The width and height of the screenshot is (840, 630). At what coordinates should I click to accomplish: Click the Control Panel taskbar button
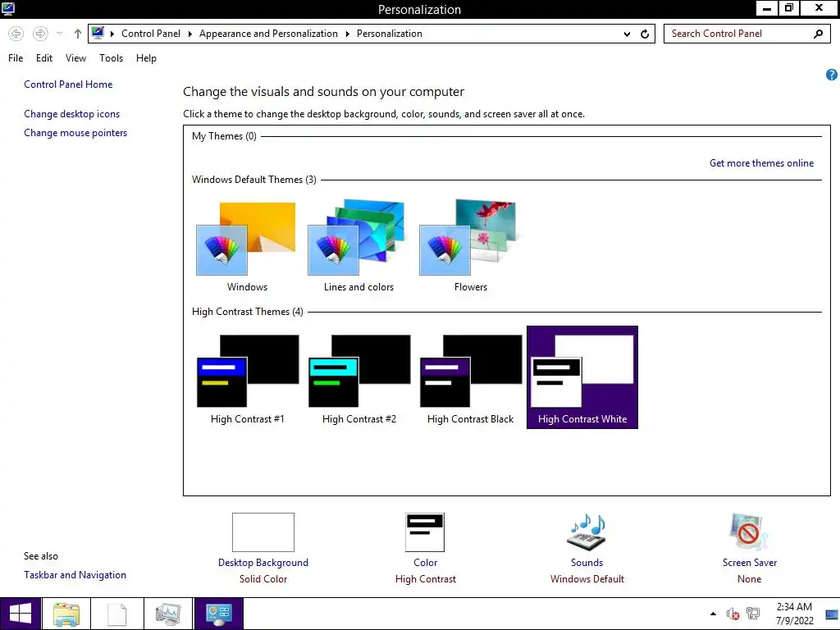tap(218, 614)
